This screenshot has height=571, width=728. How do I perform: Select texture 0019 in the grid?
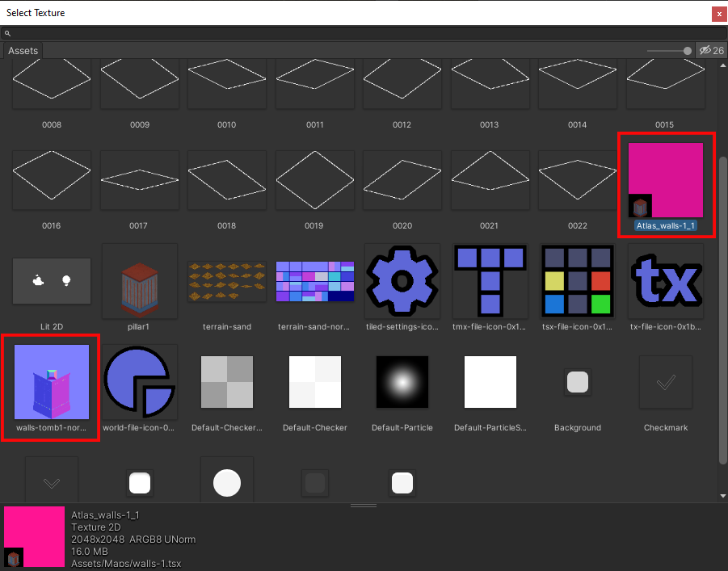click(314, 179)
